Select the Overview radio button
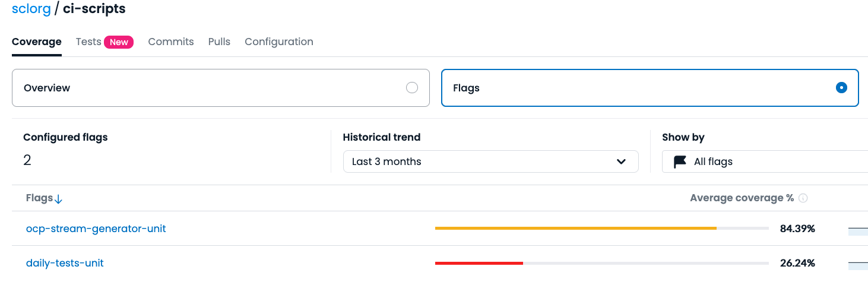This screenshot has height=298, width=868. (412, 88)
